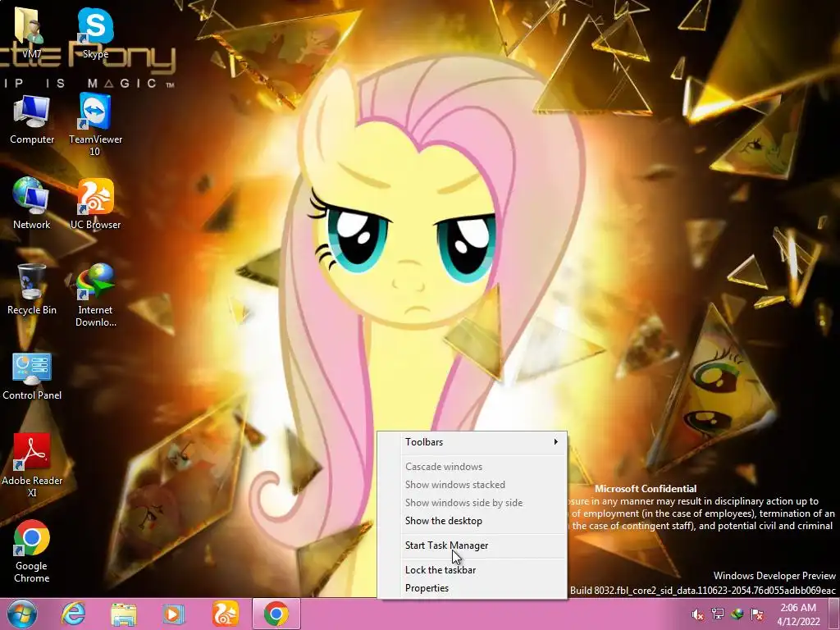840x630 pixels.
Task: Select the UC Browser desktop shortcut
Action: coord(95,203)
